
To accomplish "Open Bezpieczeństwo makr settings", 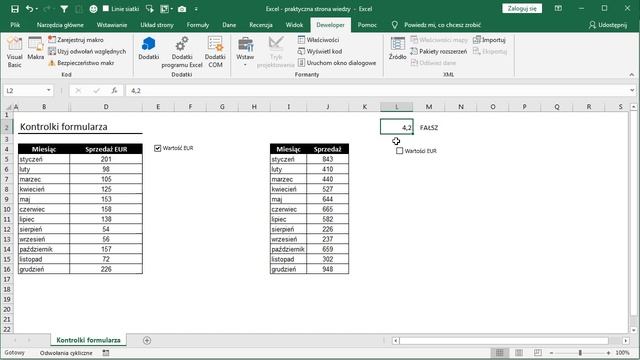I will coord(81,63).
